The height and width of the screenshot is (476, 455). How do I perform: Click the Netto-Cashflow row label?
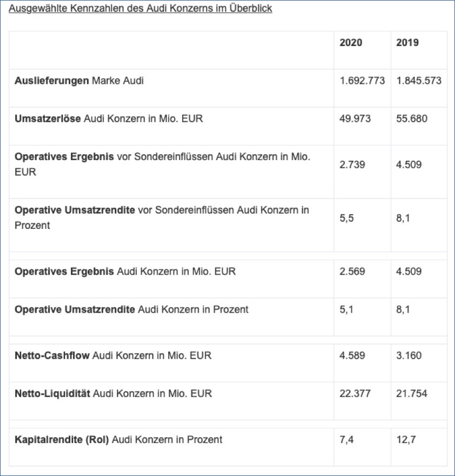[113, 355]
